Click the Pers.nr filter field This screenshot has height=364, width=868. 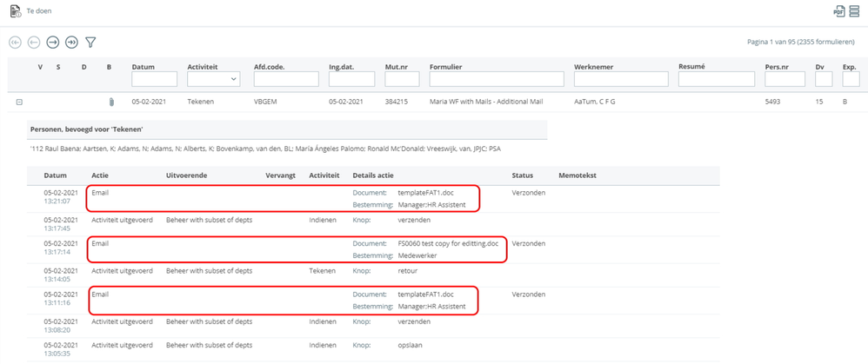point(785,79)
